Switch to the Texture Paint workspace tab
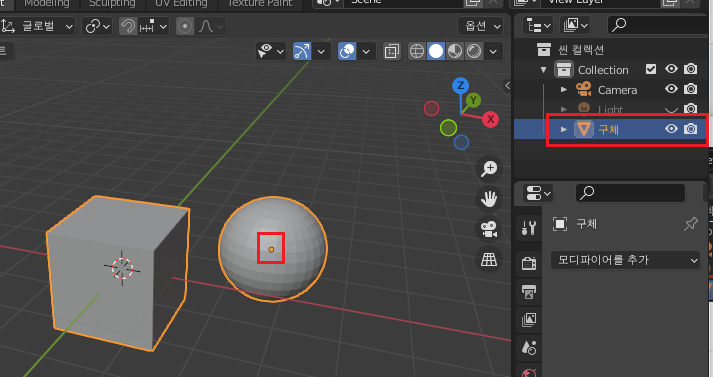 tap(260, 4)
